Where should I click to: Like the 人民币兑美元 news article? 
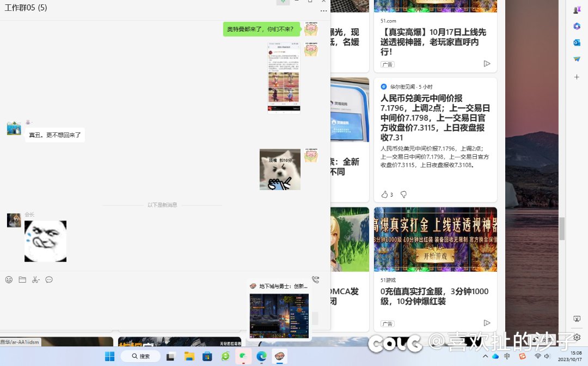coord(384,194)
